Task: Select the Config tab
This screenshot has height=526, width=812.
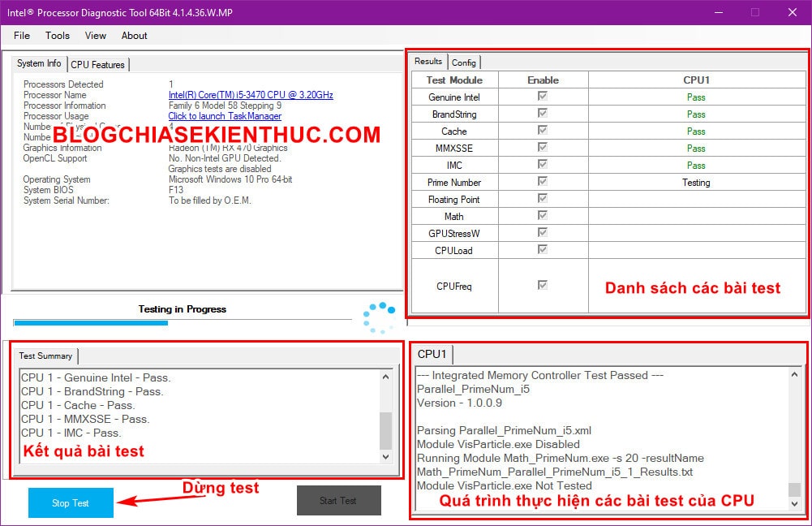Action: (463, 63)
